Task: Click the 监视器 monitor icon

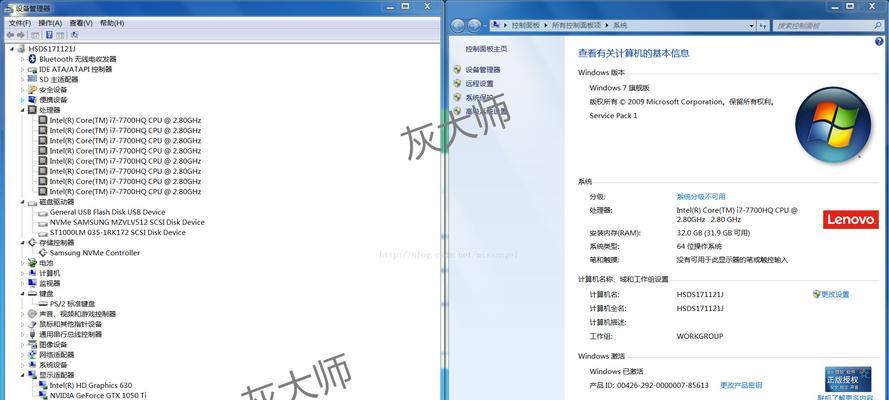Action: click(x=32, y=283)
